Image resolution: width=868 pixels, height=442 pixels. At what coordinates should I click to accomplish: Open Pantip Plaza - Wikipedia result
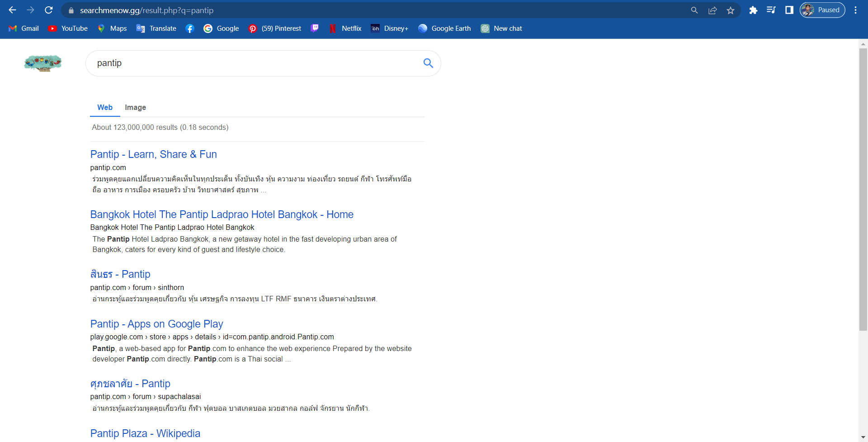pyautogui.click(x=145, y=433)
